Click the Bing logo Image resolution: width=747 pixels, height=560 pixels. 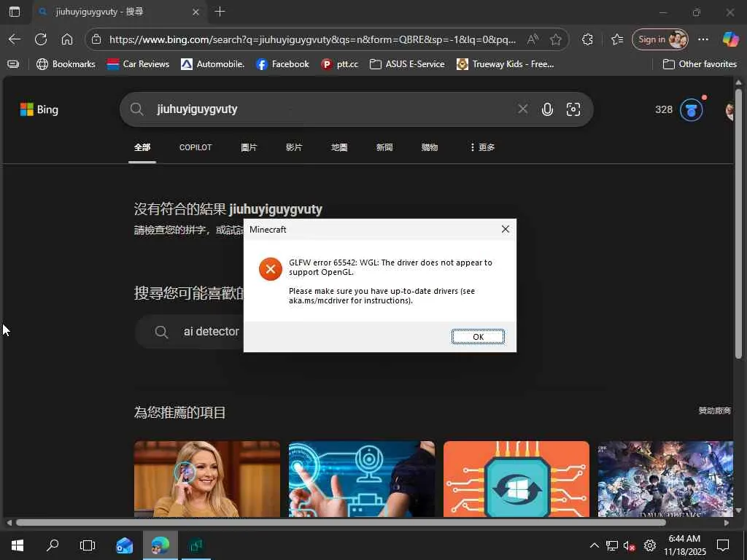coord(39,109)
